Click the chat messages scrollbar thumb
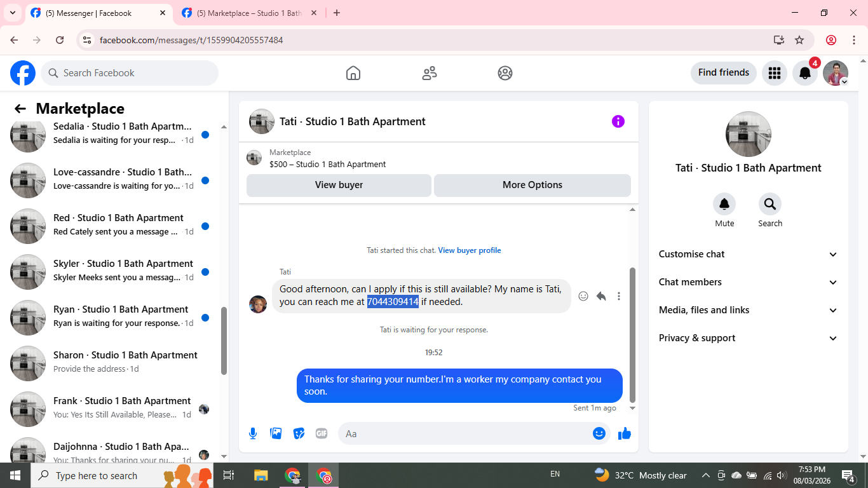868x488 pixels. (x=632, y=335)
